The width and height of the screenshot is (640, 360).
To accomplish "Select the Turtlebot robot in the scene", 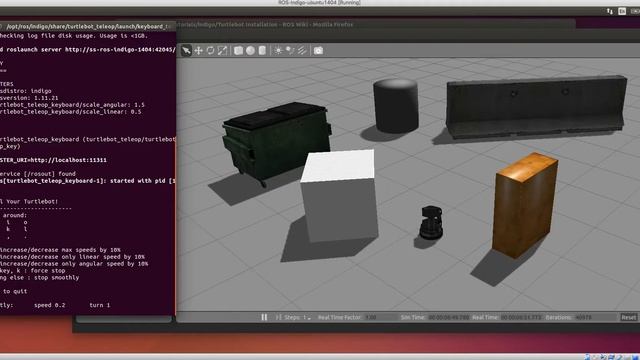I will 431,222.
